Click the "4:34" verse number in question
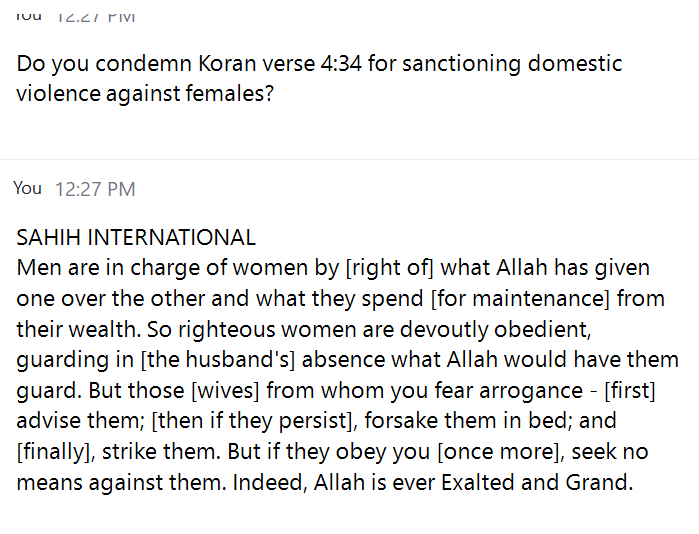Screen dimensions: 699x534 (x=341, y=63)
